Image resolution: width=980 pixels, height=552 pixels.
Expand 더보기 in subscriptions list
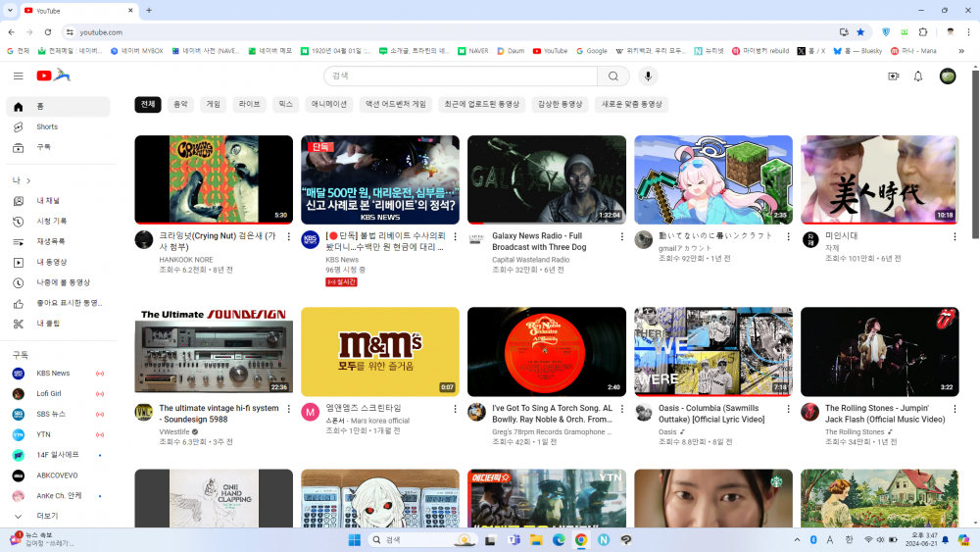(x=47, y=516)
